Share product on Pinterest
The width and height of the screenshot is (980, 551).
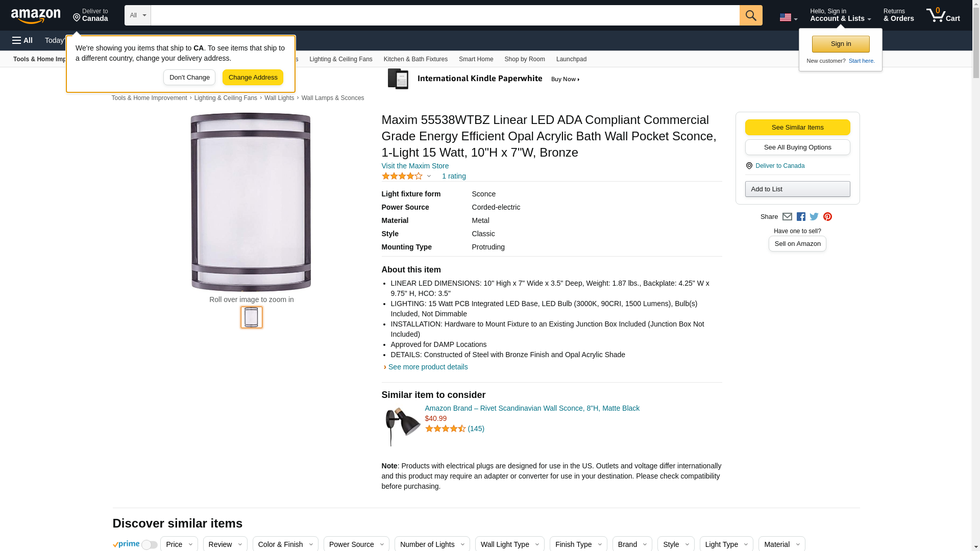827,217
